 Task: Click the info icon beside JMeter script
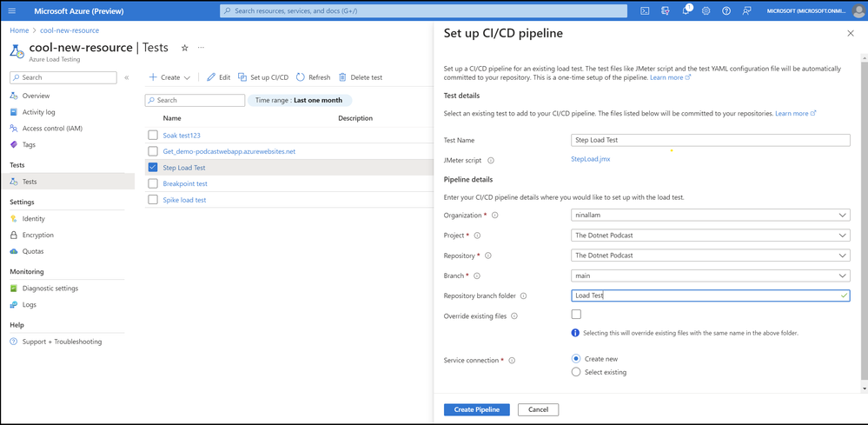click(x=491, y=161)
